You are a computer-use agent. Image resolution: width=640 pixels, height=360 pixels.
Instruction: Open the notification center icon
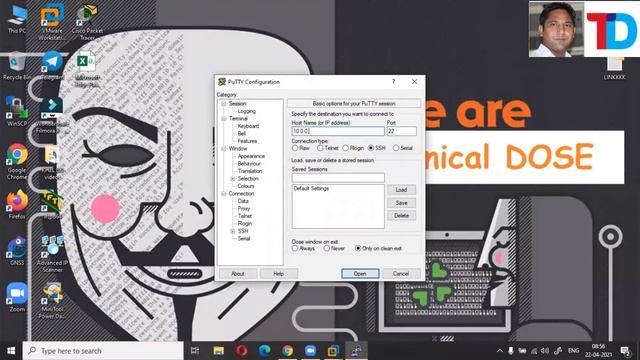click(625, 351)
